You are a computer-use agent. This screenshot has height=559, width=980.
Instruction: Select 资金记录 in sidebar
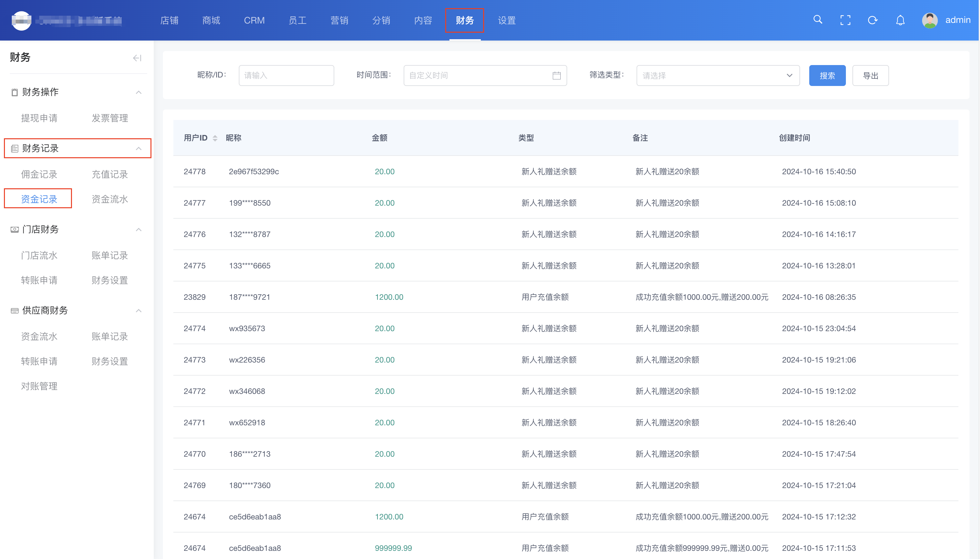(x=39, y=199)
